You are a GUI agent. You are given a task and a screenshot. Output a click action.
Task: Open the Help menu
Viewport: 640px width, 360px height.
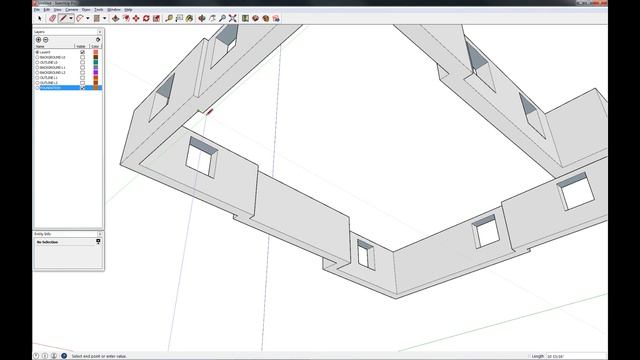click(x=128, y=9)
